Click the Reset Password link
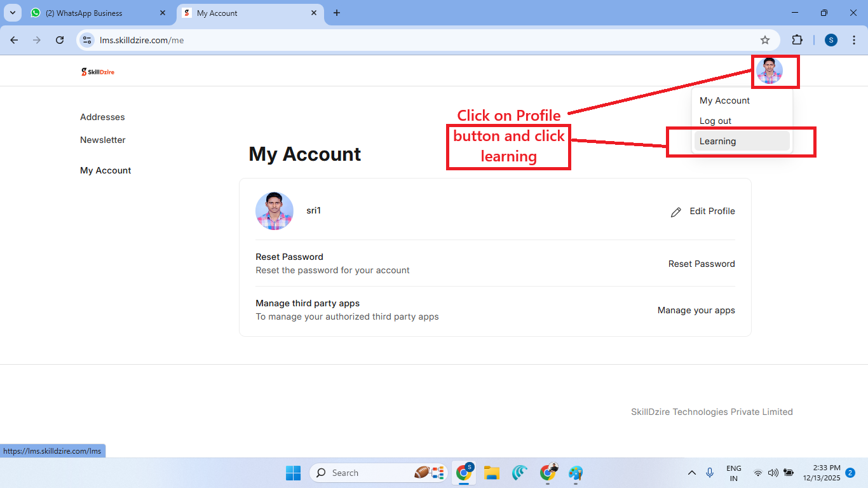Screen dimensions: 868x488 (x=702, y=263)
